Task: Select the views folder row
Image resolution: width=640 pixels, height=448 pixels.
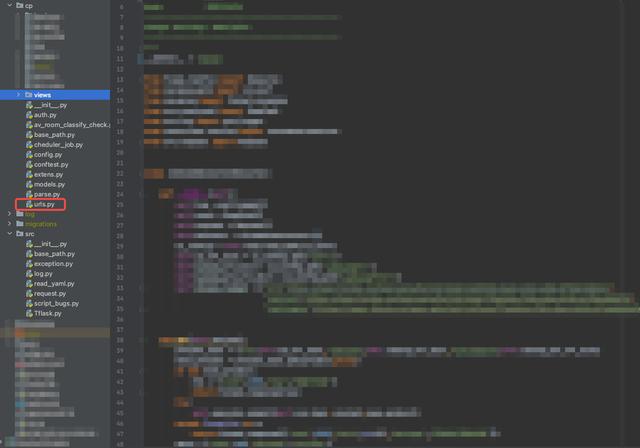Action: [x=55, y=95]
